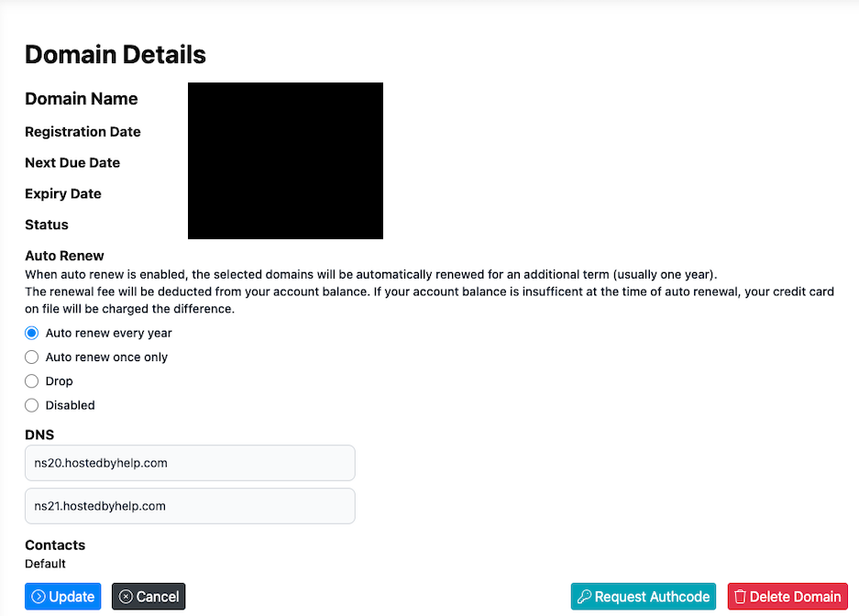The height and width of the screenshot is (616, 859).
Task: Select the Drop radio option
Action: tap(32, 380)
